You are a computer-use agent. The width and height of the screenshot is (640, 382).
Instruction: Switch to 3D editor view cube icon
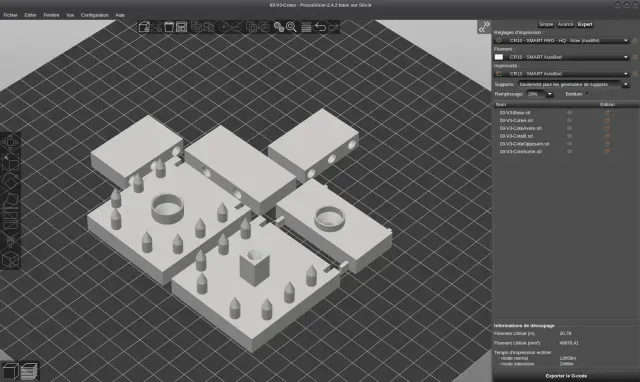(x=10, y=371)
